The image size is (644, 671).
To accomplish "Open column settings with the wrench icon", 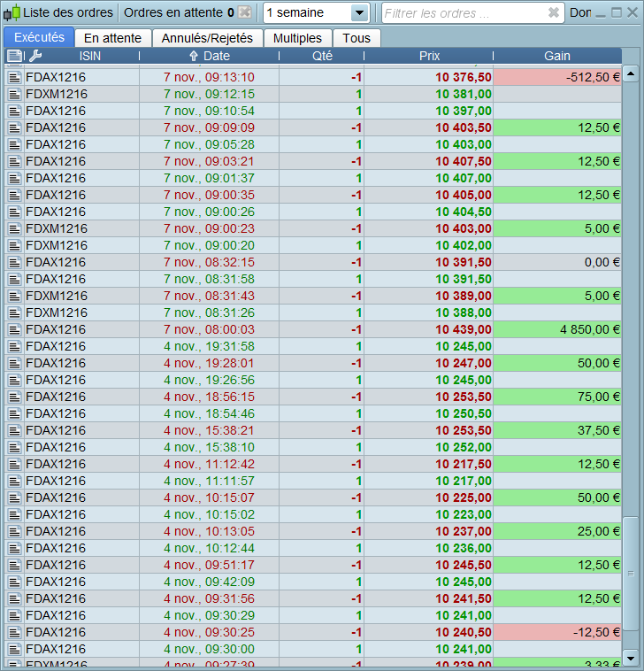I will [35, 56].
